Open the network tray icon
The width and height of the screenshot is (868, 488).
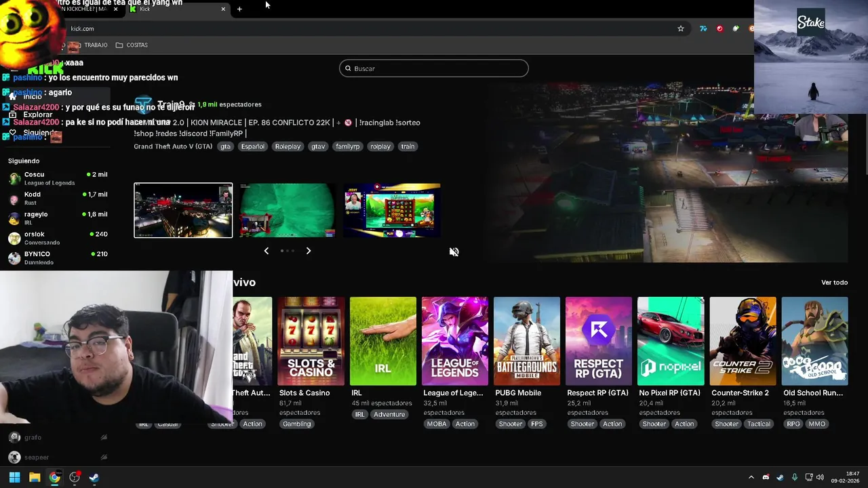809,477
